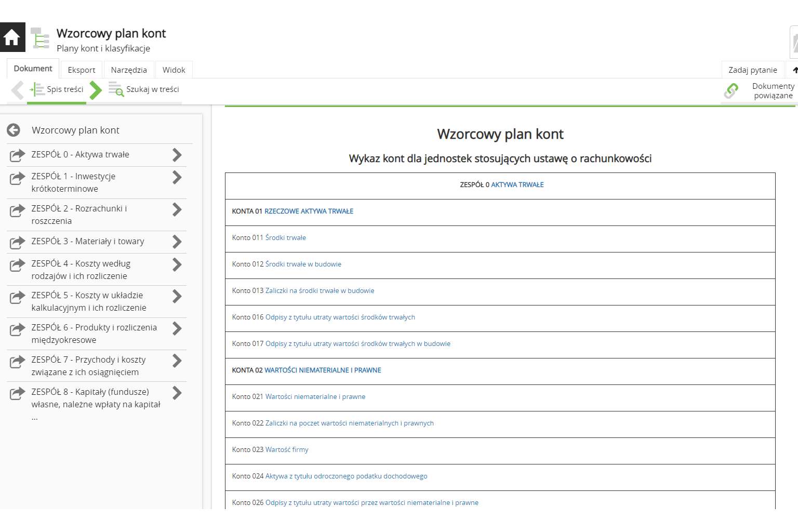Open Dokumenty powiązane linked documents
This screenshot has height=532, width=798.
(760, 91)
